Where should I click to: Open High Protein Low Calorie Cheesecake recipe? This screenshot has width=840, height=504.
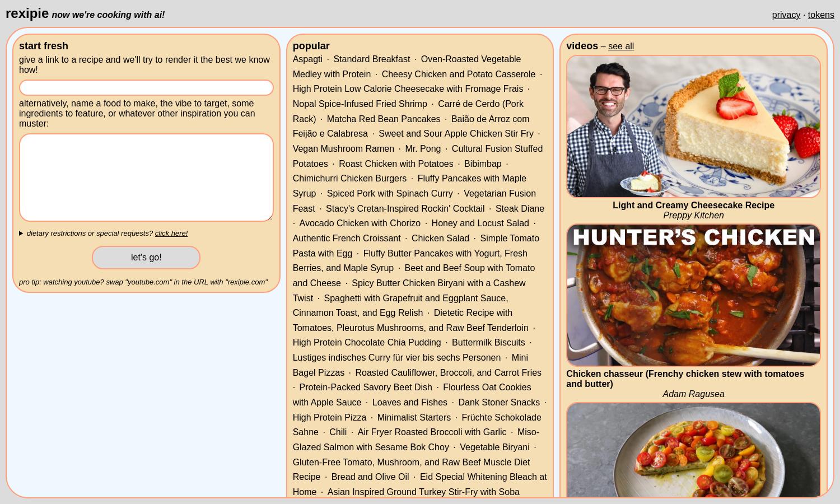point(408,89)
